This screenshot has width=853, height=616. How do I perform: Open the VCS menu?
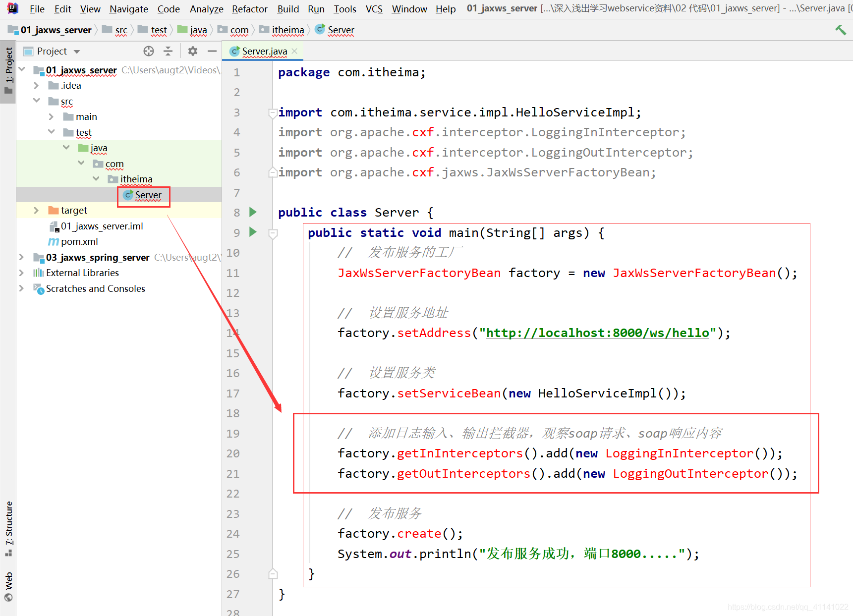[x=374, y=9]
